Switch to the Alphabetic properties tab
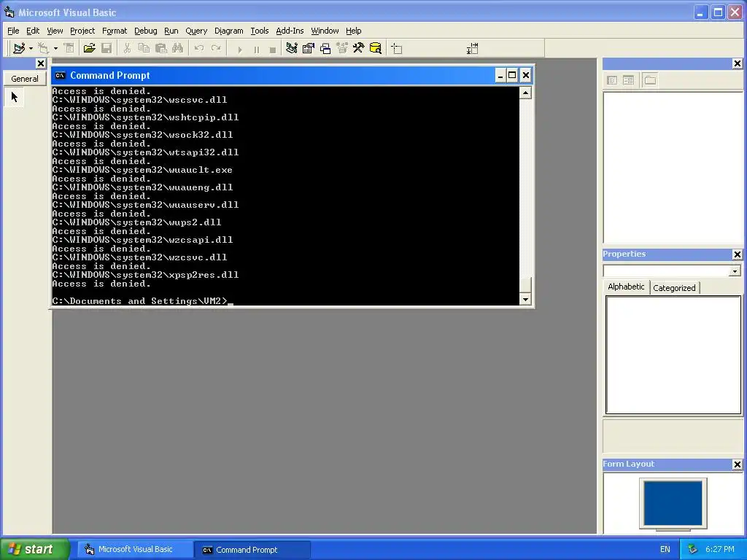 (626, 287)
